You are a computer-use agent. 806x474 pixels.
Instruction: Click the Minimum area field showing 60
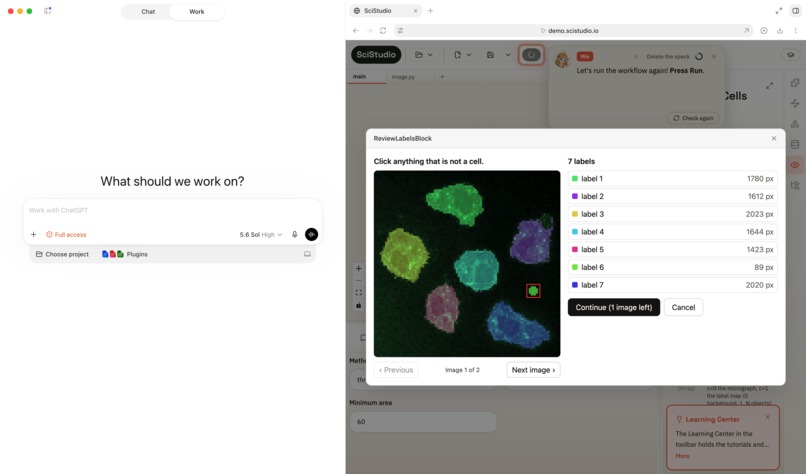(x=423, y=422)
